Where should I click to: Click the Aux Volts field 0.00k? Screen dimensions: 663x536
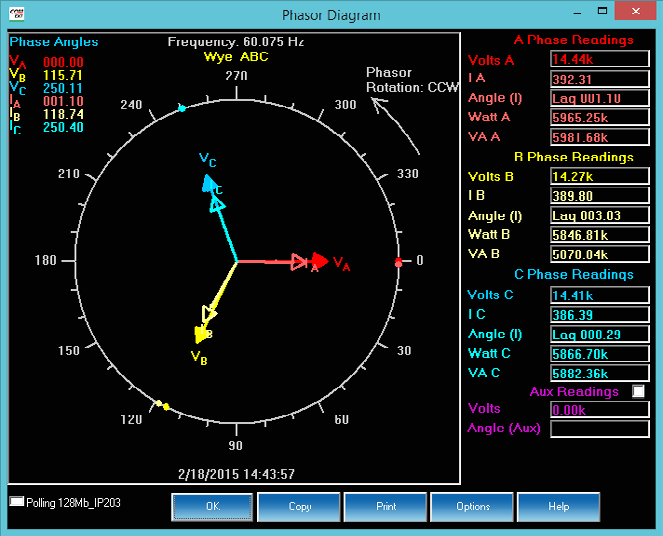pos(600,409)
